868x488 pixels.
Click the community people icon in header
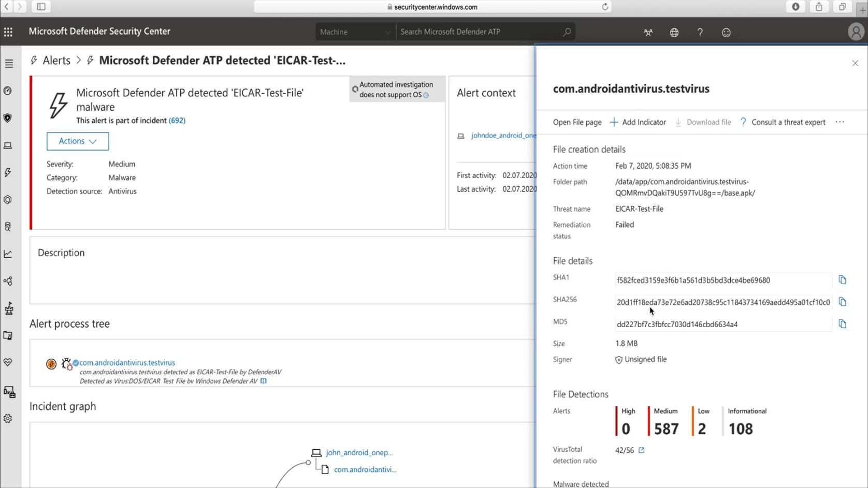[x=648, y=32]
